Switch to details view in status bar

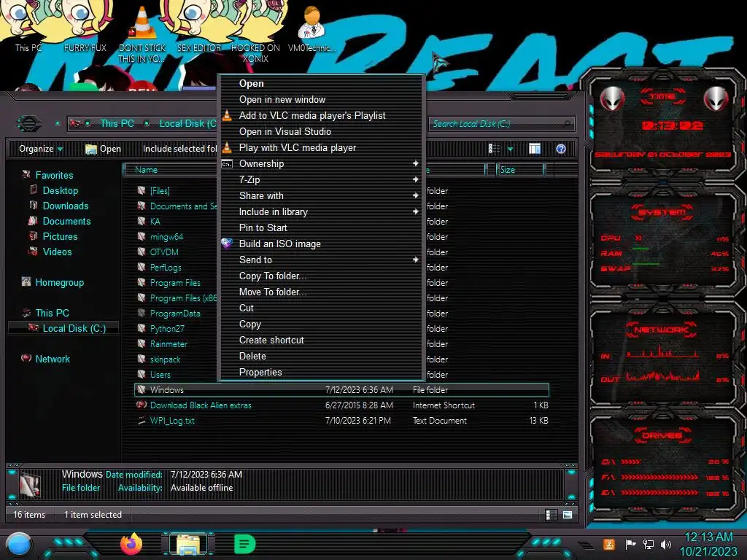pyautogui.click(x=551, y=515)
